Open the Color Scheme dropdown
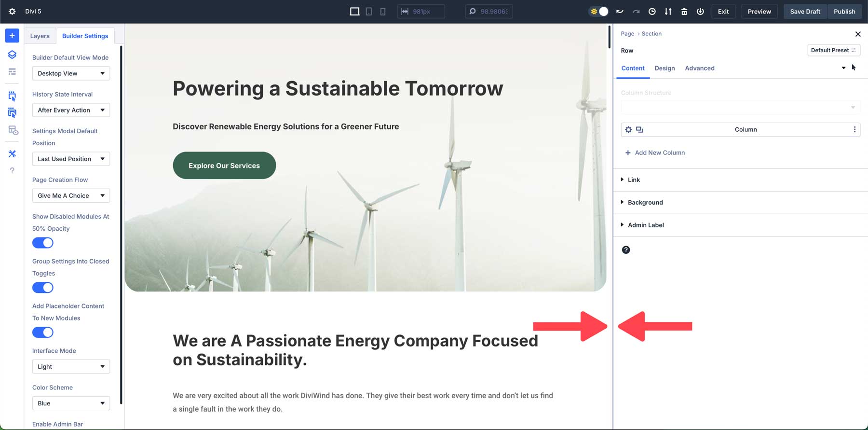The image size is (868, 430). point(71,403)
